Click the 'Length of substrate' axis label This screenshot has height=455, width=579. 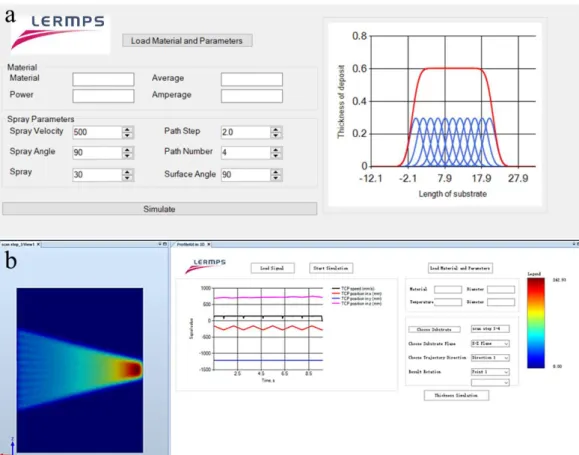click(453, 194)
